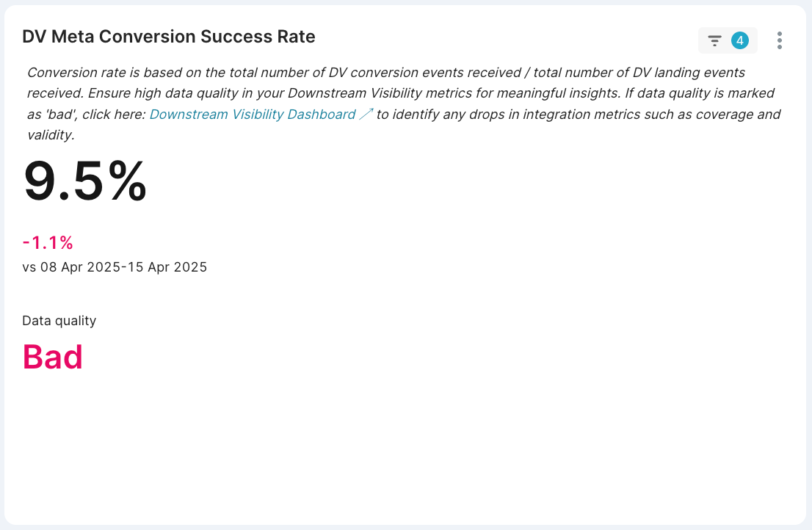The height and width of the screenshot is (530, 812).
Task: Click the filter funnel icon
Action: point(714,40)
